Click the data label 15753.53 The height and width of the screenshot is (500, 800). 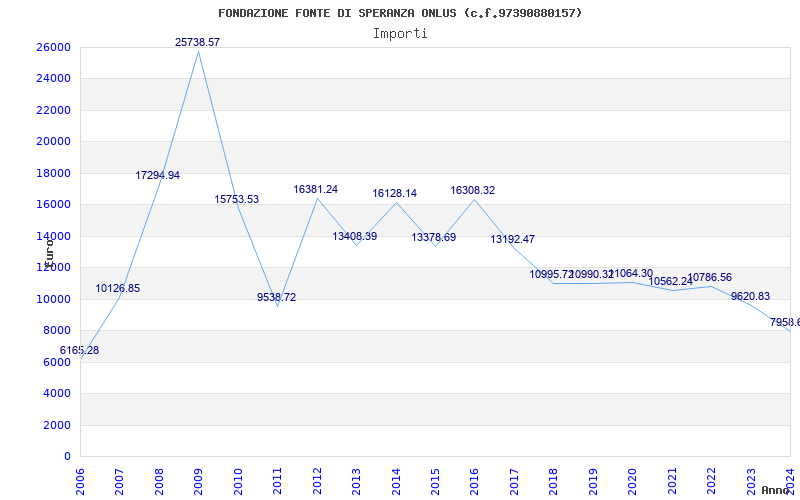tap(237, 199)
